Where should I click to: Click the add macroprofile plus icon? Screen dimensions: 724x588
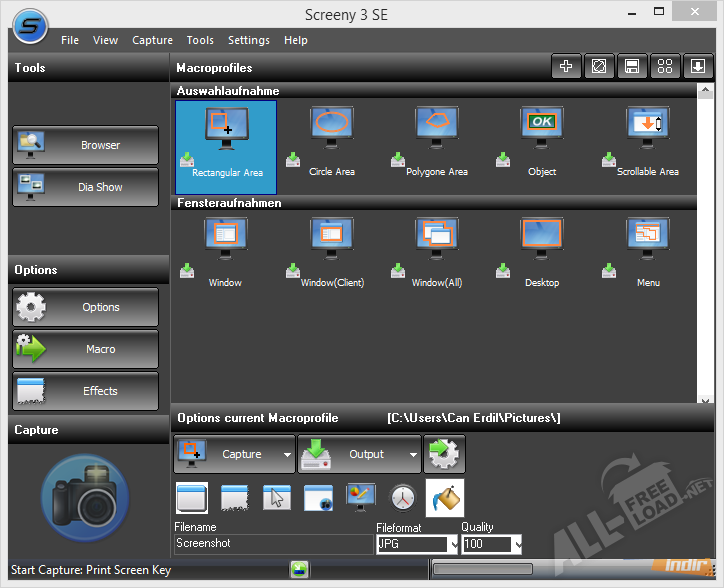click(x=566, y=67)
